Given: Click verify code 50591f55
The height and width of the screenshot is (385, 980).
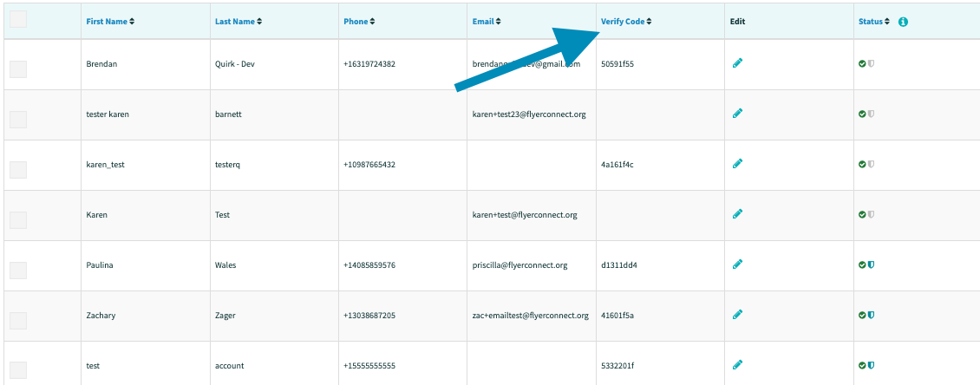Looking at the screenshot, I should pos(617,64).
